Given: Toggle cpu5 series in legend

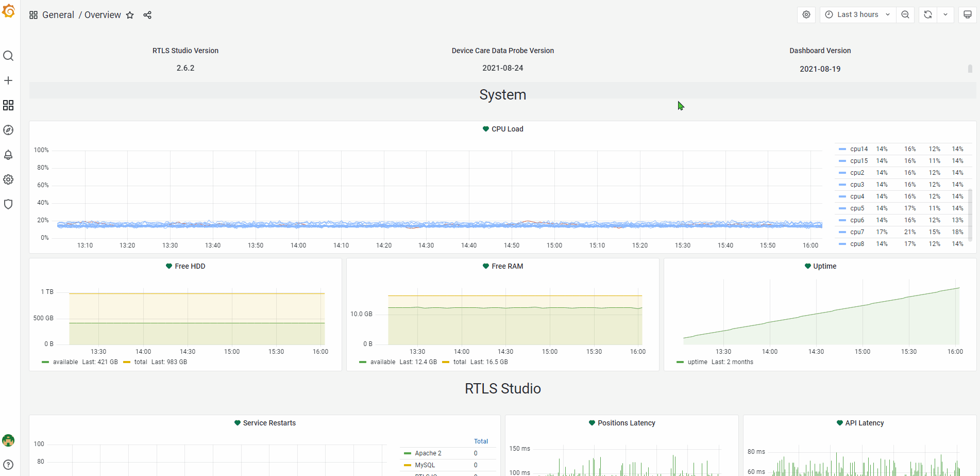Looking at the screenshot, I should (x=857, y=208).
